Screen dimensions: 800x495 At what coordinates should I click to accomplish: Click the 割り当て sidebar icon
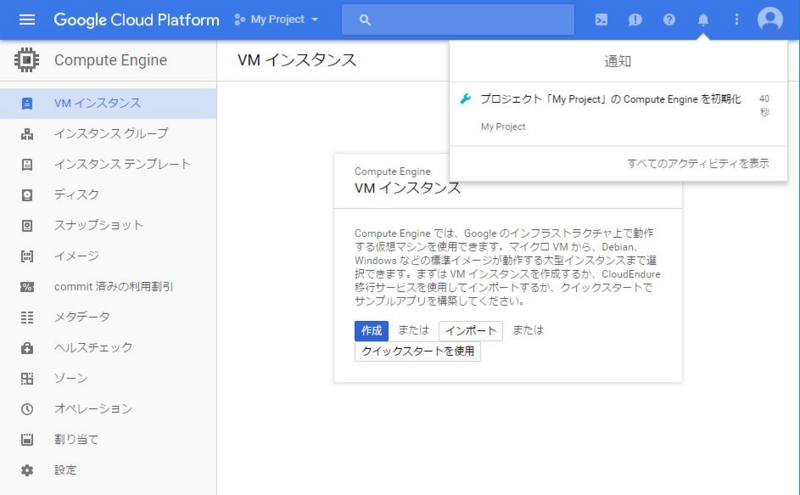[x=27, y=439]
